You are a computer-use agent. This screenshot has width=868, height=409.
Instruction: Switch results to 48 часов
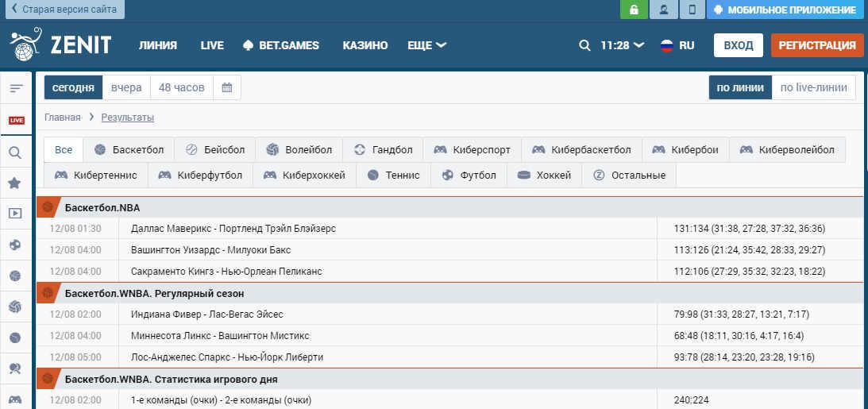tap(182, 87)
